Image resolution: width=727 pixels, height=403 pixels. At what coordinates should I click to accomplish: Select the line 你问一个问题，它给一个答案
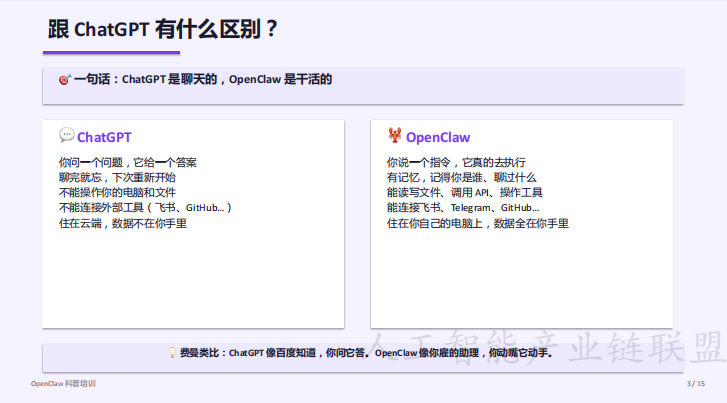127,162
